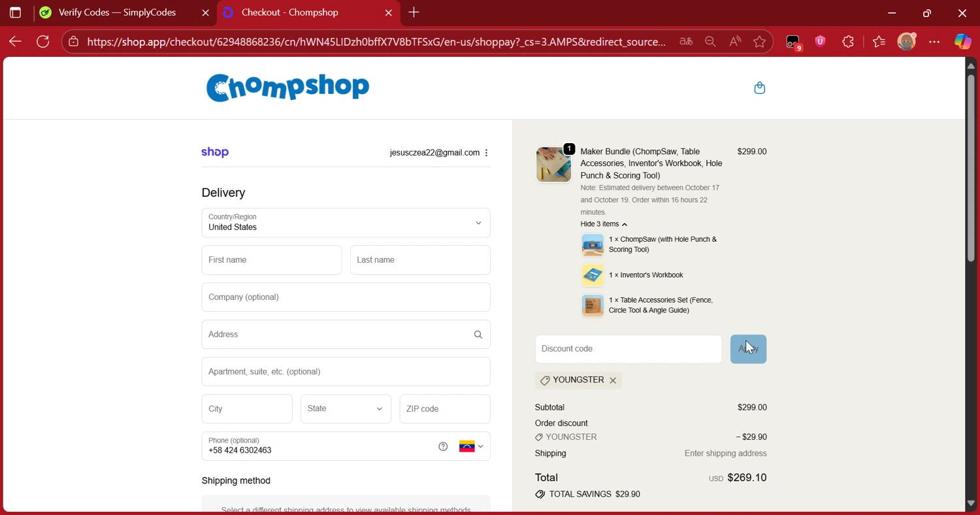980x515 pixels.
Task: Click the Shop Pay logo
Action: coord(215,152)
